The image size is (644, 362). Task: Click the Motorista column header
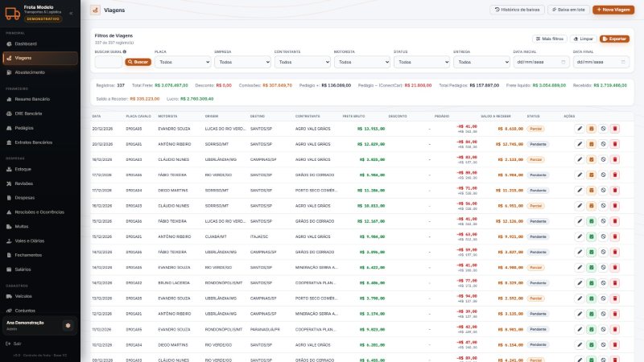pyautogui.click(x=167, y=117)
